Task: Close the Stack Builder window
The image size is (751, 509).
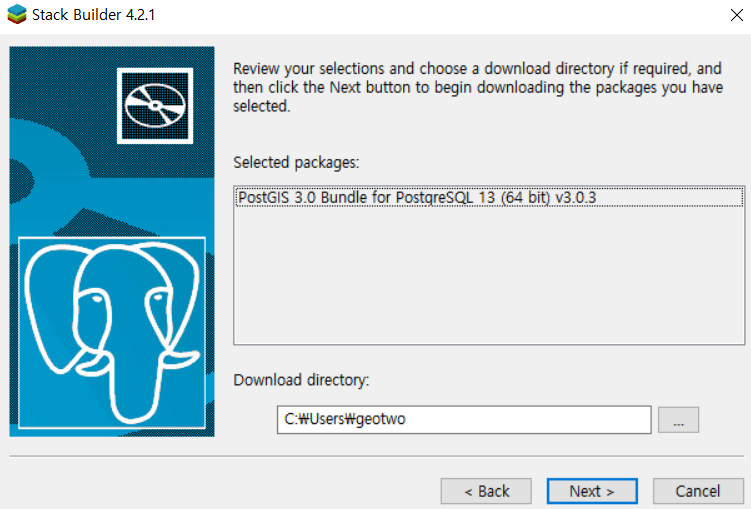Action: click(737, 15)
